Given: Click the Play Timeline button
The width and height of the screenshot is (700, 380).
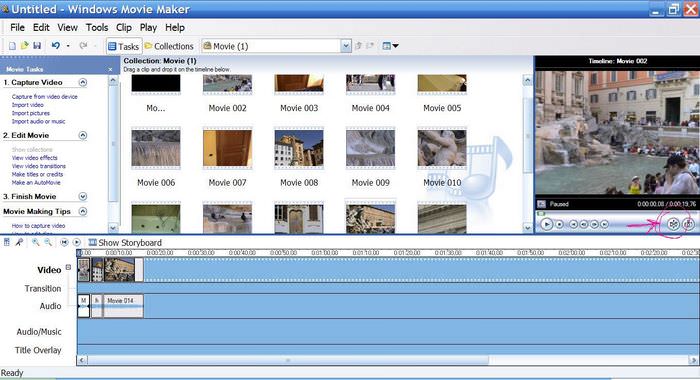Looking at the screenshot, I should [77, 242].
